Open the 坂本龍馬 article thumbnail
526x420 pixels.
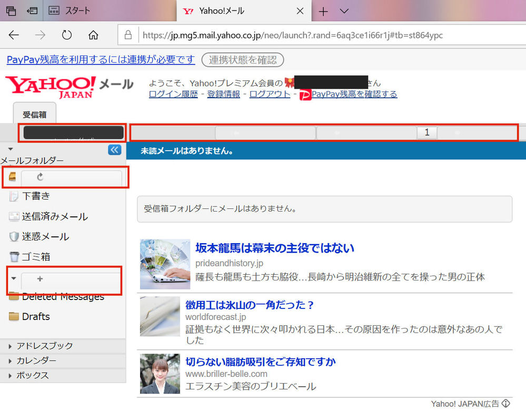click(x=165, y=264)
